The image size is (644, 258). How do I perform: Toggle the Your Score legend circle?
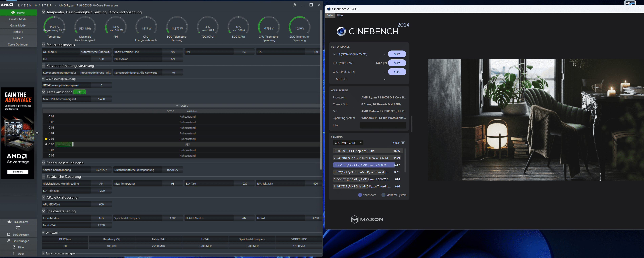pyautogui.click(x=360, y=195)
